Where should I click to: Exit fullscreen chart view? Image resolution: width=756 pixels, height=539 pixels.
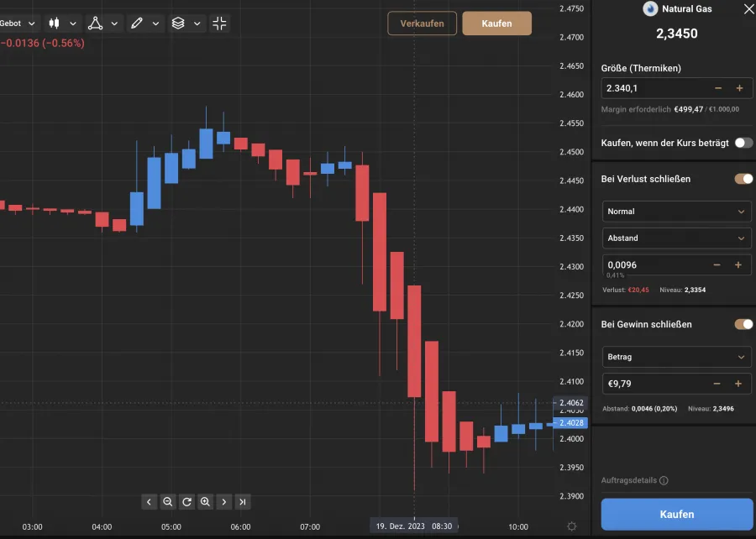pos(219,24)
